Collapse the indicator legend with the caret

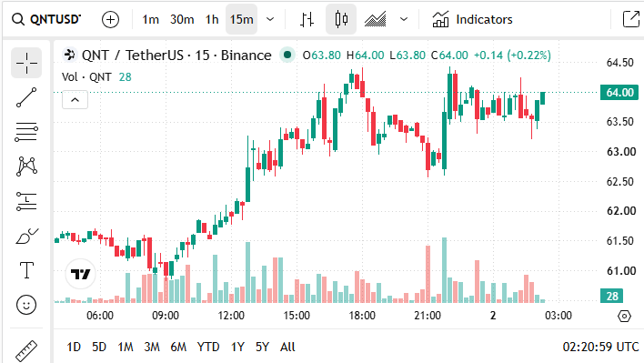pyautogui.click(x=75, y=100)
